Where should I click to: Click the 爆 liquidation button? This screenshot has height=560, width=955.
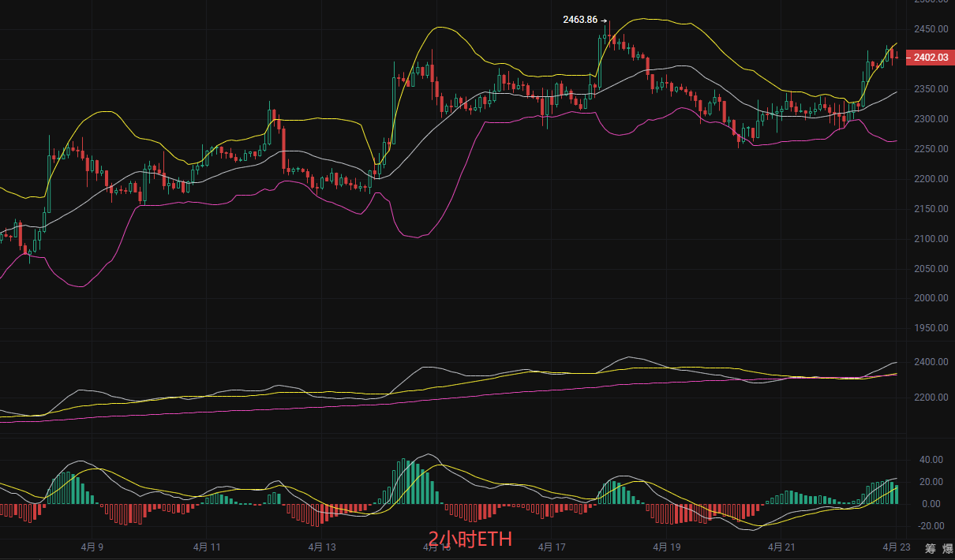point(947,548)
